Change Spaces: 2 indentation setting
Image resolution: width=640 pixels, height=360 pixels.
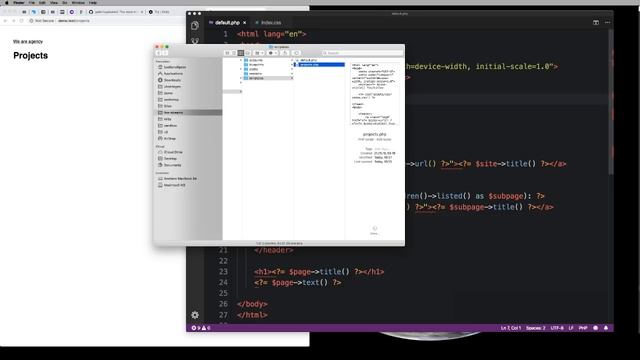click(x=536, y=328)
